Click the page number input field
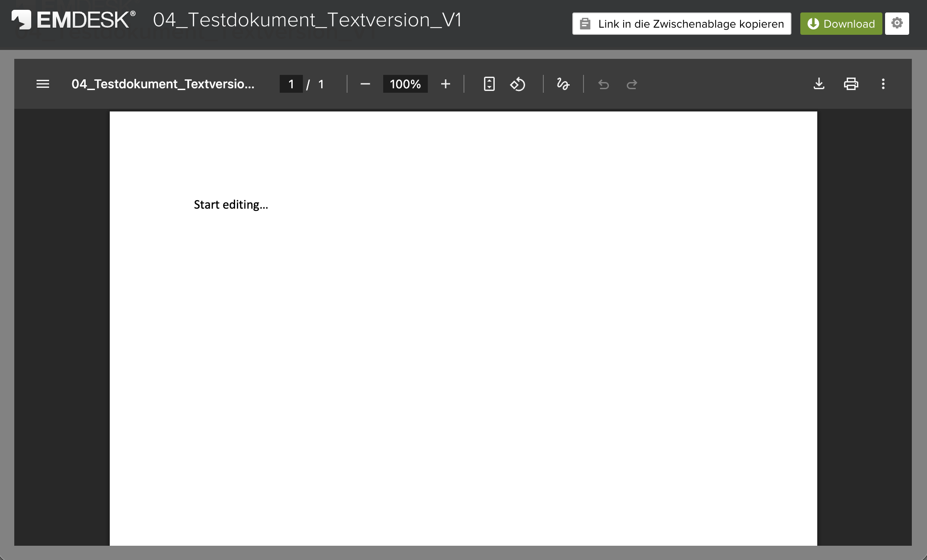Image resolution: width=927 pixels, height=560 pixels. click(x=291, y=84)
